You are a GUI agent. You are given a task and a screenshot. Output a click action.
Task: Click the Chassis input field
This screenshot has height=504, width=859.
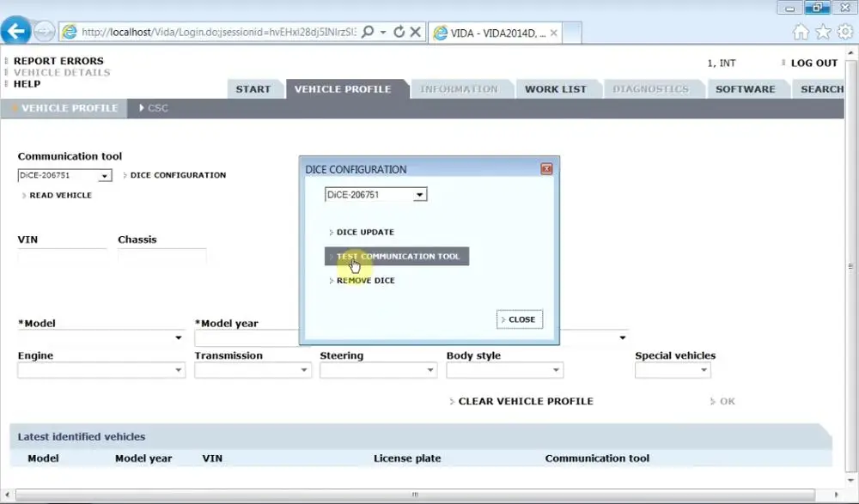click(162, 255)
